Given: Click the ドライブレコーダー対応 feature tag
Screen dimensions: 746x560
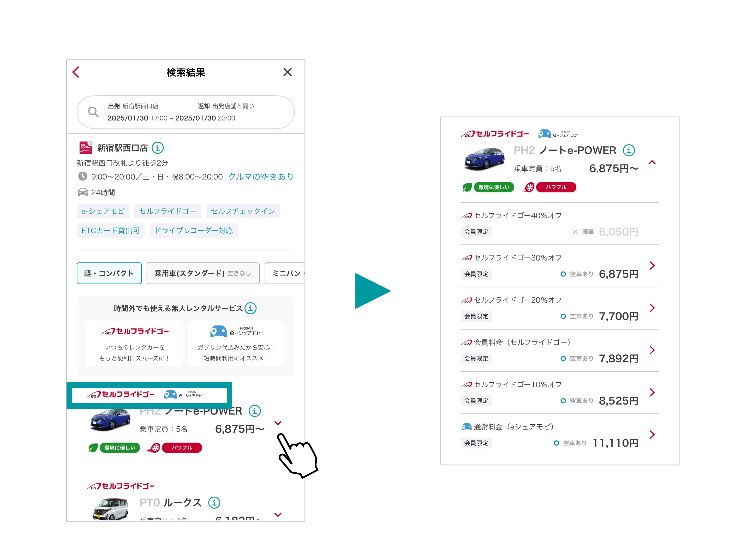Looking at the screenshot, I should coord(194,231).
